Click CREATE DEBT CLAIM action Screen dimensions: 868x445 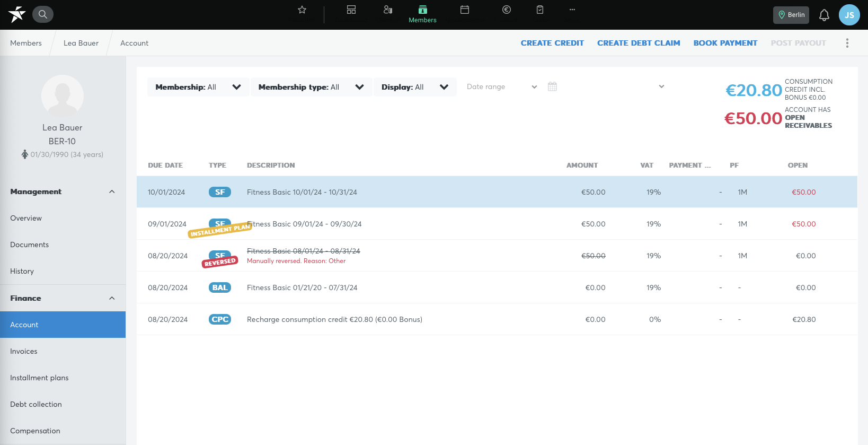tap(639, 43)
